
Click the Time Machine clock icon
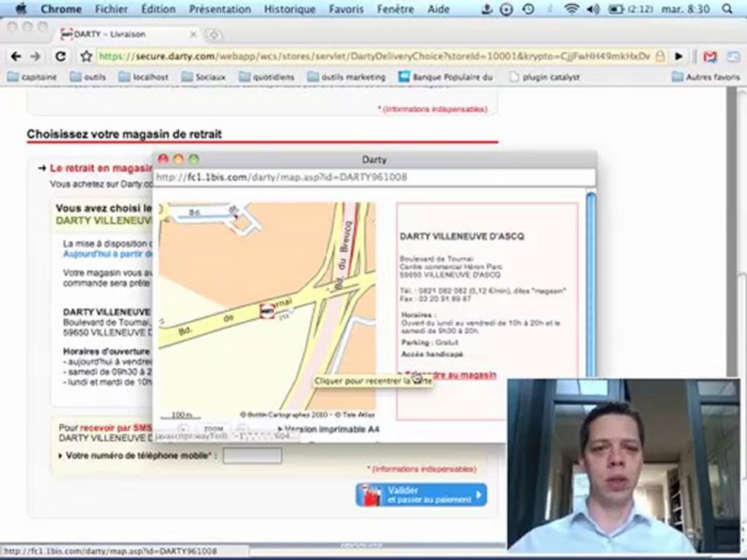[528, 9]
